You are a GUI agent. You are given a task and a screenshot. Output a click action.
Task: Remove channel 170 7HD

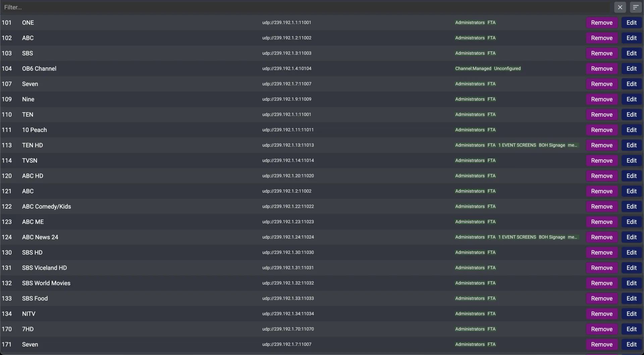point(602,329)
